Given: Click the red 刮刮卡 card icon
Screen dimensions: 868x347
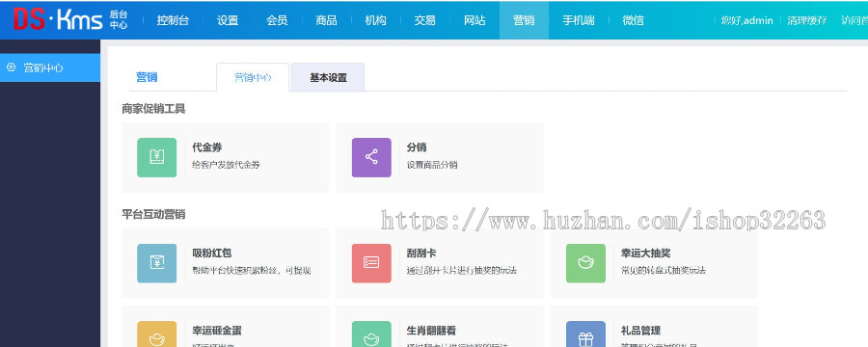Looking at the screenshot, I should tap(371, 263).
